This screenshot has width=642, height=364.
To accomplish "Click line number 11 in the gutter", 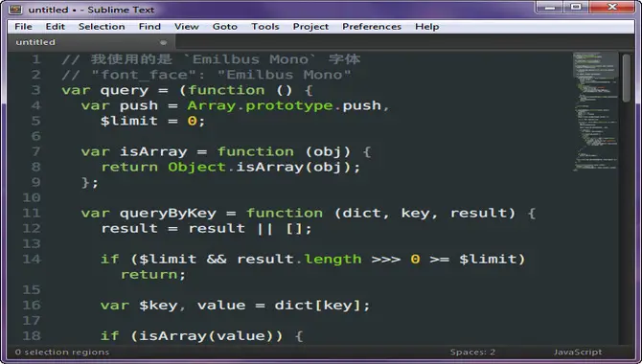I will click(32, 213).
